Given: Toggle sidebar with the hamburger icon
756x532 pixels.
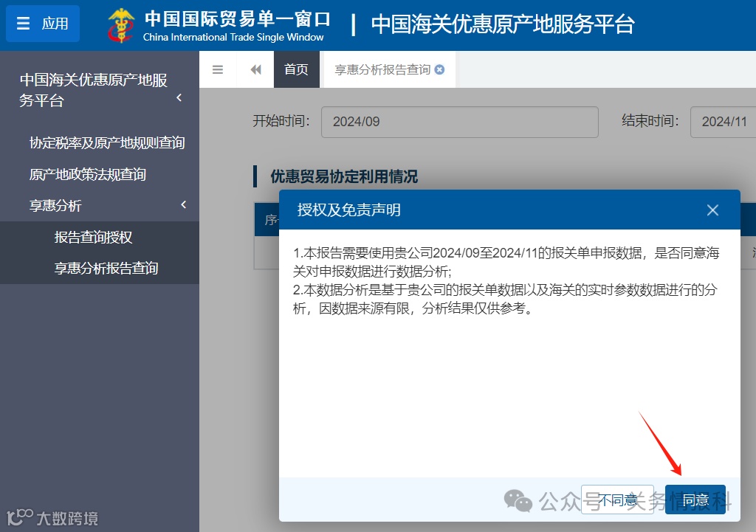Looking at the screenshot, I should [218, 69].
